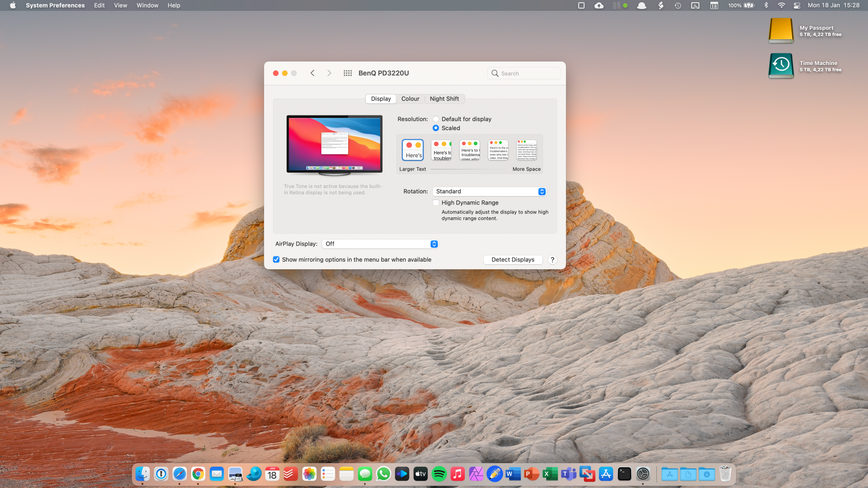
Task: Expand the AirPlay Display dropdown
Action: 380,244
